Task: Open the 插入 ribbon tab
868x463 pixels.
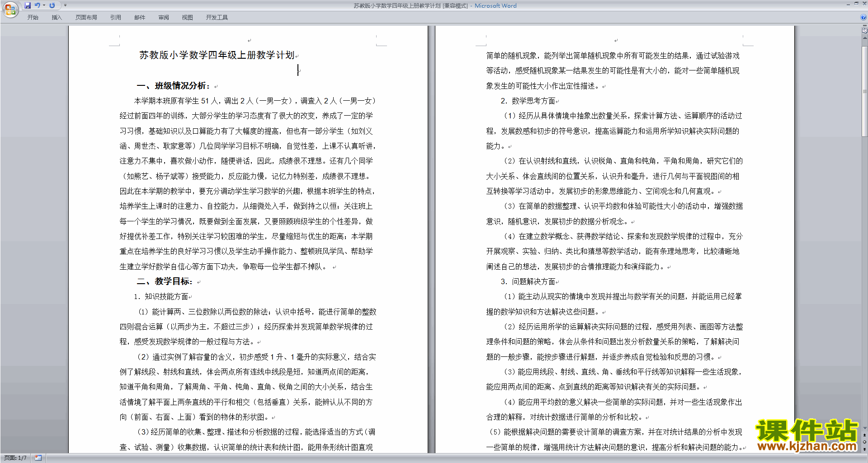Action: pos(57,18)
